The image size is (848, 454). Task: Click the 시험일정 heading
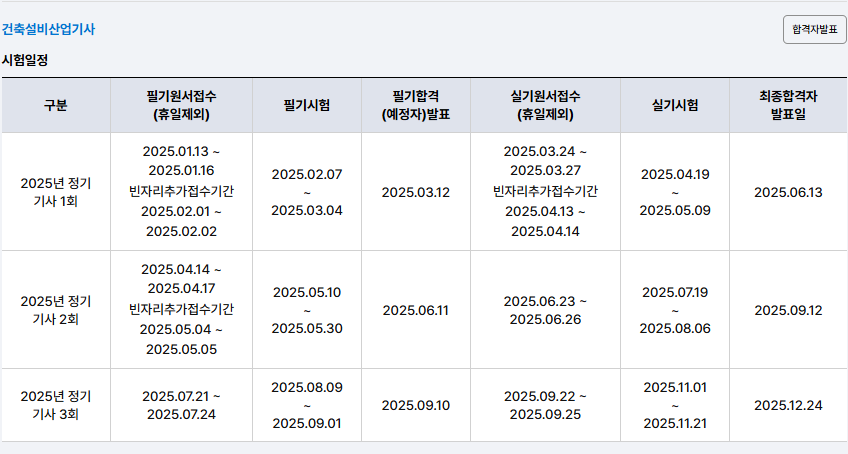coord(25,60)
